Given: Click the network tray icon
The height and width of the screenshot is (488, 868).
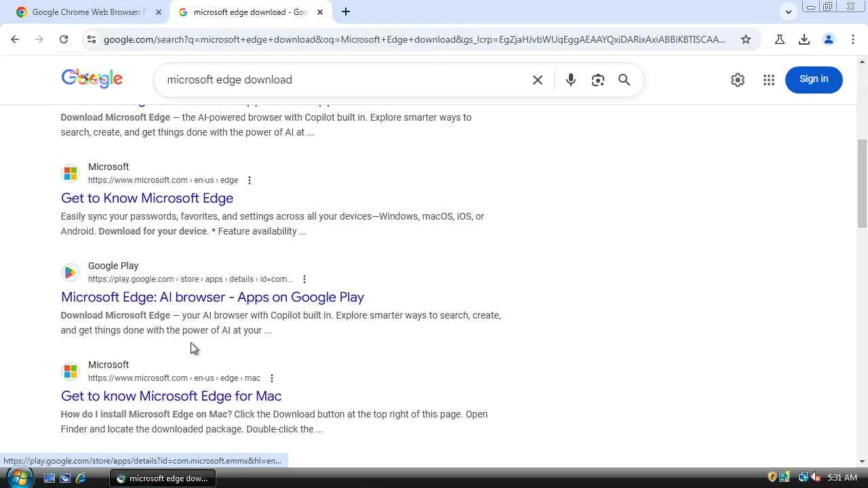Looking at the screenshot, I should coord(804,478).
